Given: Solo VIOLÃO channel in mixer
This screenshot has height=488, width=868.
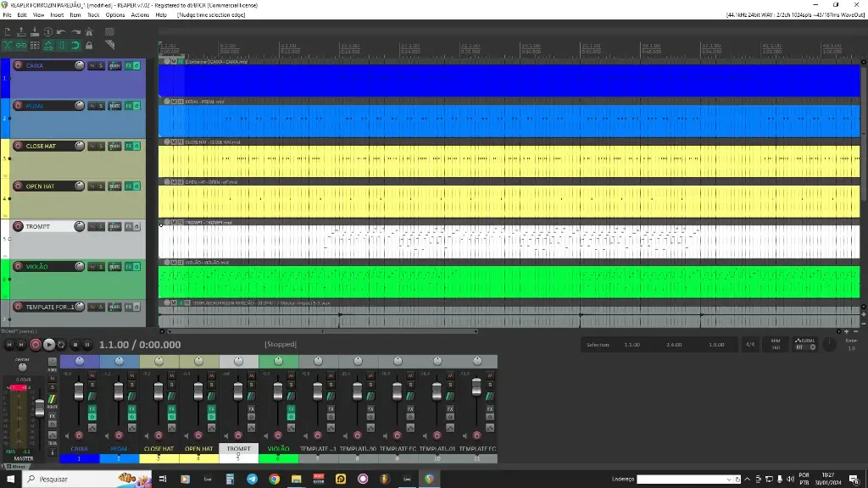Looking at the screenshot, I should (292, 385).
